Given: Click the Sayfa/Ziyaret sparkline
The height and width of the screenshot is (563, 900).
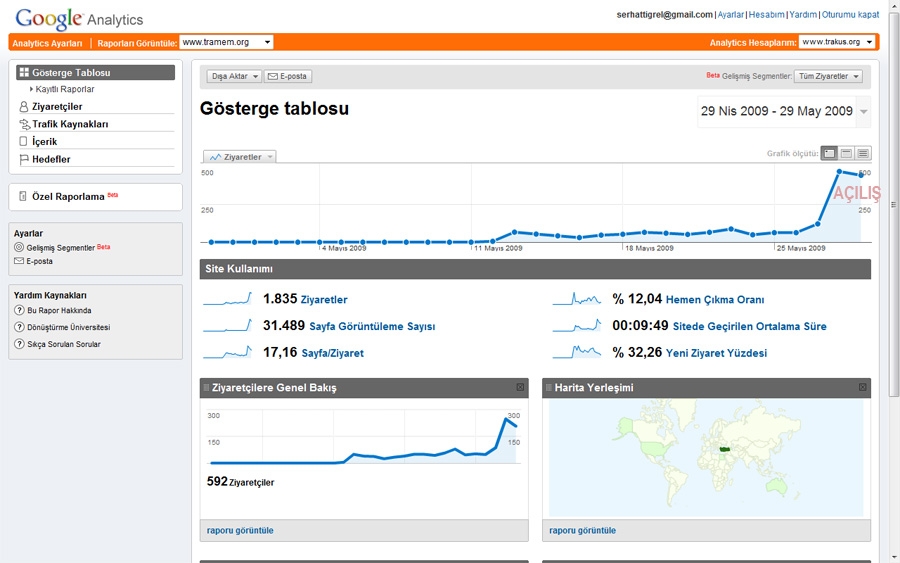Looking at the screenshot, I should click(x=227, y=352).
